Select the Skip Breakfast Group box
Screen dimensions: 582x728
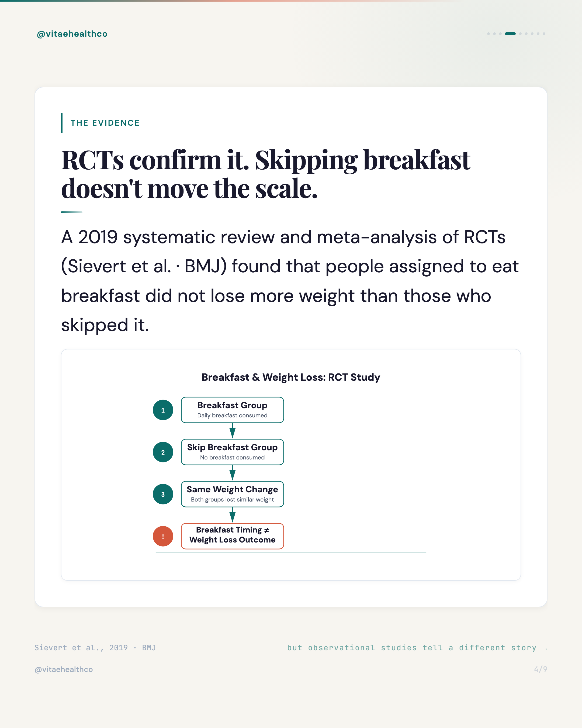click(233, 452)
